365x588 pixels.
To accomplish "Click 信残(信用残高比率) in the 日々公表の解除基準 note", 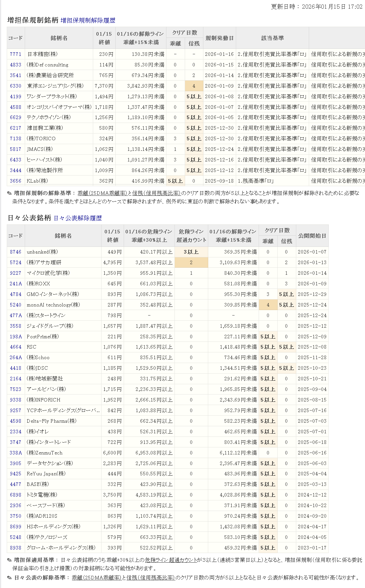I will point(150,578).
